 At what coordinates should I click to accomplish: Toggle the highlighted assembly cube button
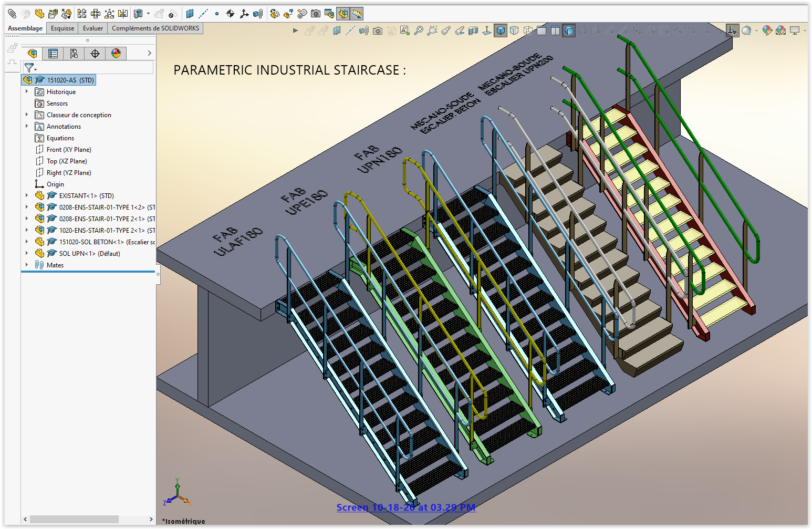[x=343, y=14]
